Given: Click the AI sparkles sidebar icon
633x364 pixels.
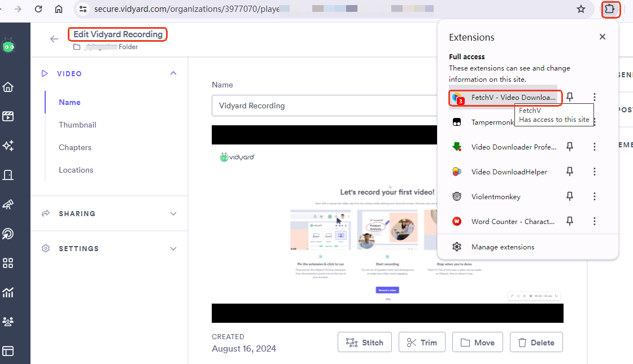Looking at the screenshot, I should click(x=8, y=146).
